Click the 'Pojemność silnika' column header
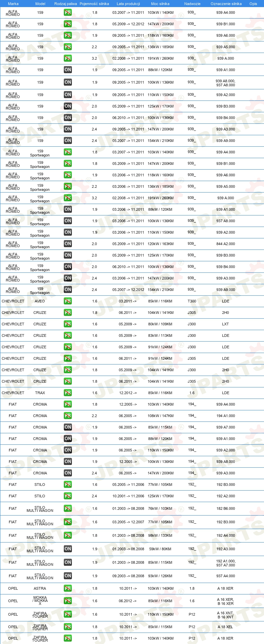 pyautogui.click(x=94, y=4)
